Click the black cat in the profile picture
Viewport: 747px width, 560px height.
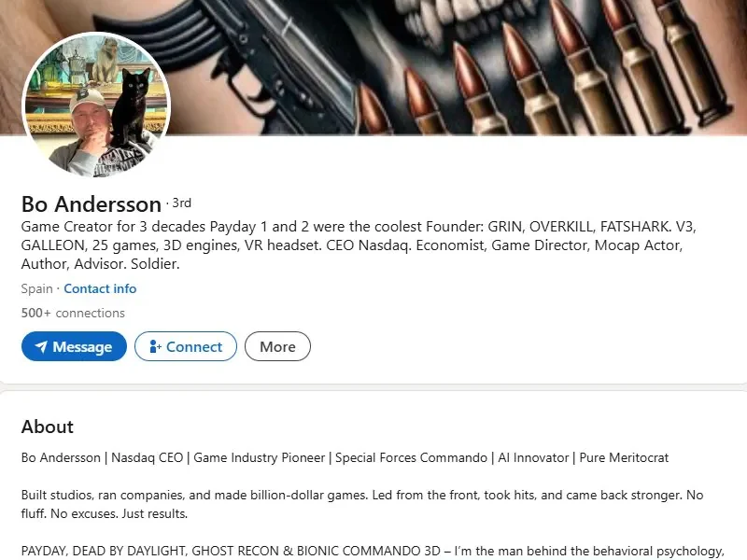134,107
